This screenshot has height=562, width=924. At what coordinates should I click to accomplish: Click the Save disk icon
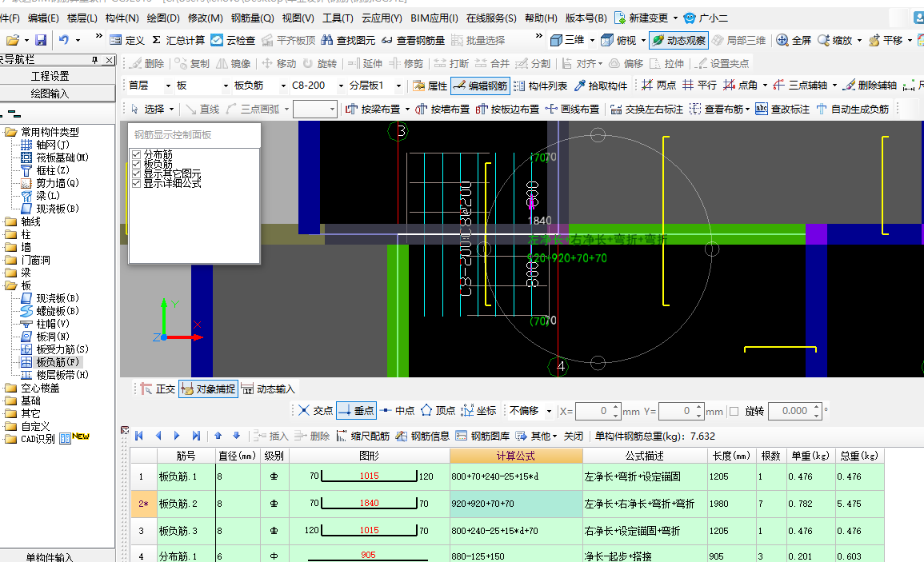click(41, 40)
